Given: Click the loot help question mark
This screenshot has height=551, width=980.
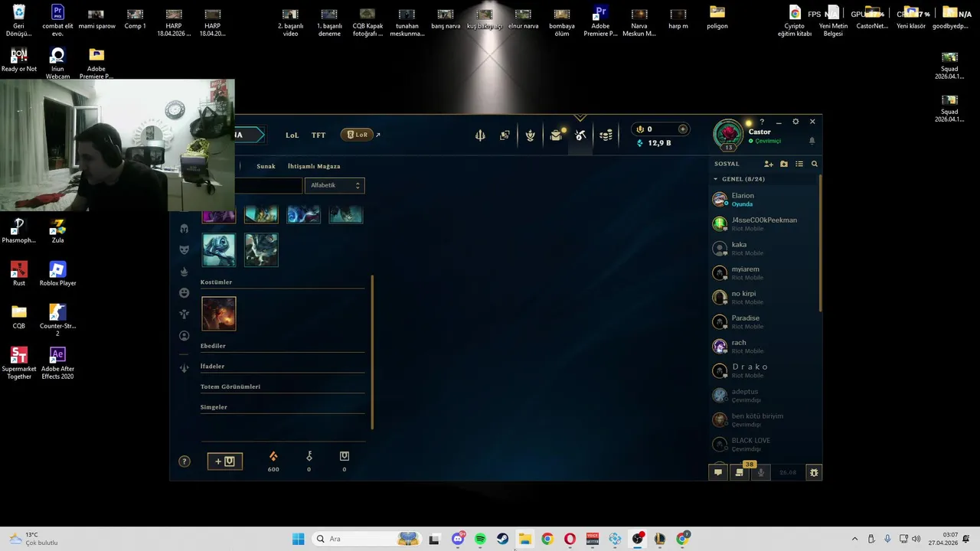Looking at the screenshot, I should [x=184, y=461].
